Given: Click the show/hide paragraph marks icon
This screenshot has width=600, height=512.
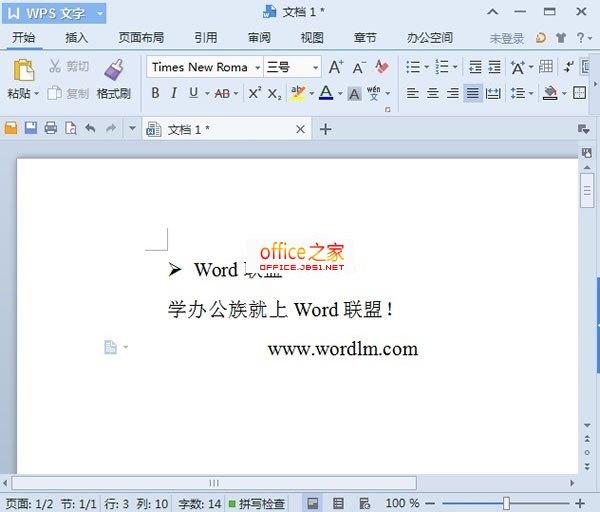Looking at the screenshot, I should (569, 67).
